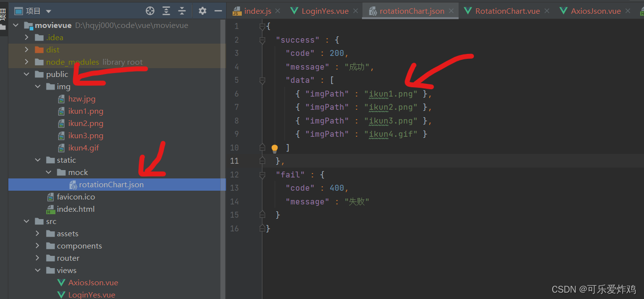Click the img folder label
This screenshot has height=299, width=644.
64,87
